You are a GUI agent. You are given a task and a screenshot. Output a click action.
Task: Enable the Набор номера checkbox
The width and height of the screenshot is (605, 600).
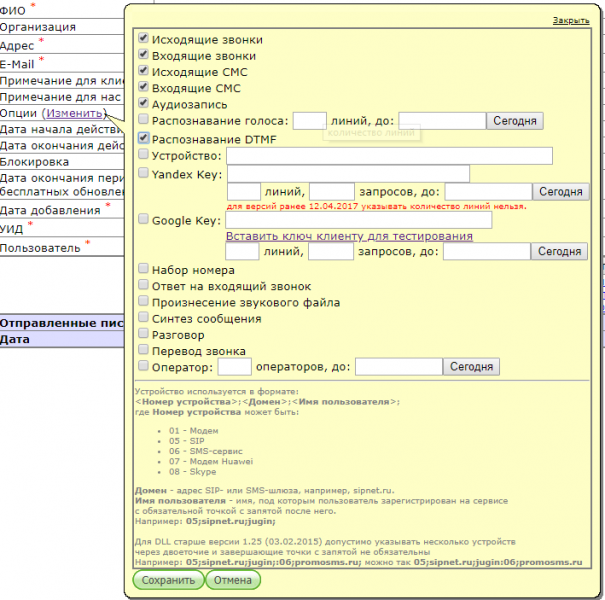pos(143,268)
